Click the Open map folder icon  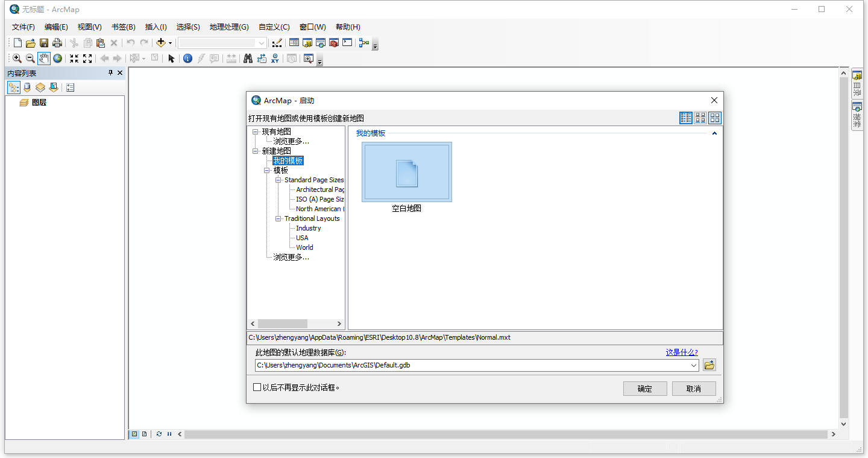pos(31,43)
